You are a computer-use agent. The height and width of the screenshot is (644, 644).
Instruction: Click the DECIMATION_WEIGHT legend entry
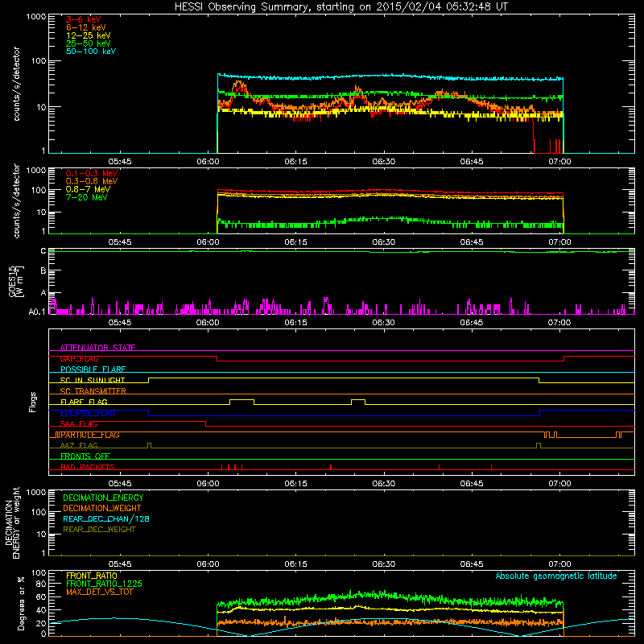click(x=102, y=508)
